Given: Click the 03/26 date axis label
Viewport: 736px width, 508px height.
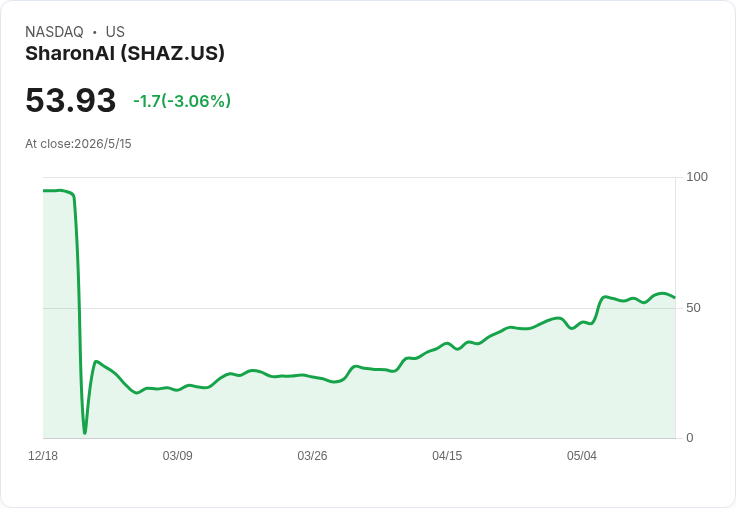Looking at the screenshot, I should click(x=312, y=455).
